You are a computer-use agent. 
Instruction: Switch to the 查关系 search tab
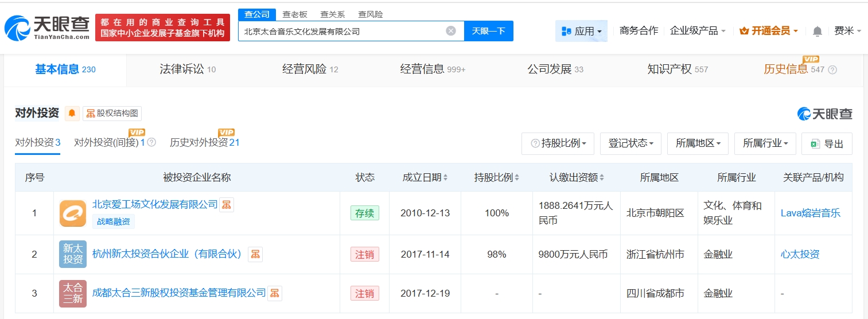point(333,14)
